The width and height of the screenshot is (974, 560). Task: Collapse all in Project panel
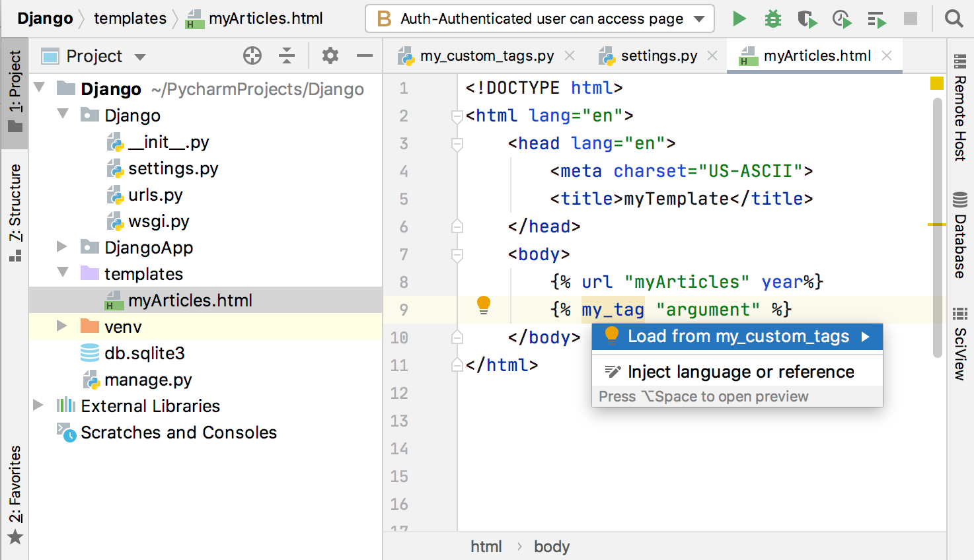(286, 56)
